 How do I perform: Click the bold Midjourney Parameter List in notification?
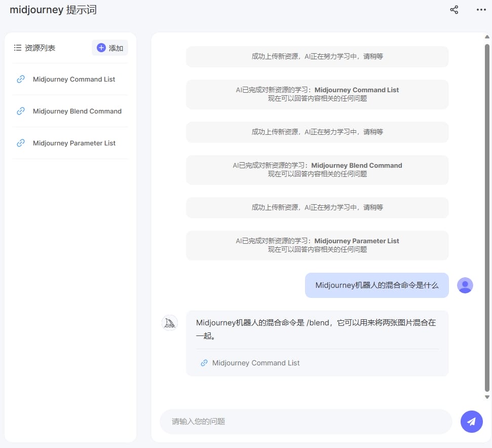point(356,241)
